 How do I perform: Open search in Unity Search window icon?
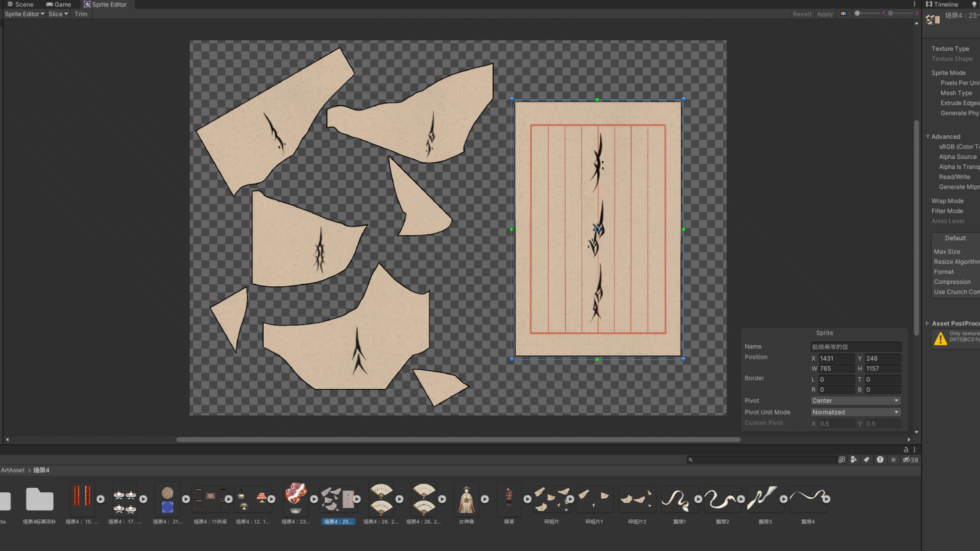pos(841,460)
